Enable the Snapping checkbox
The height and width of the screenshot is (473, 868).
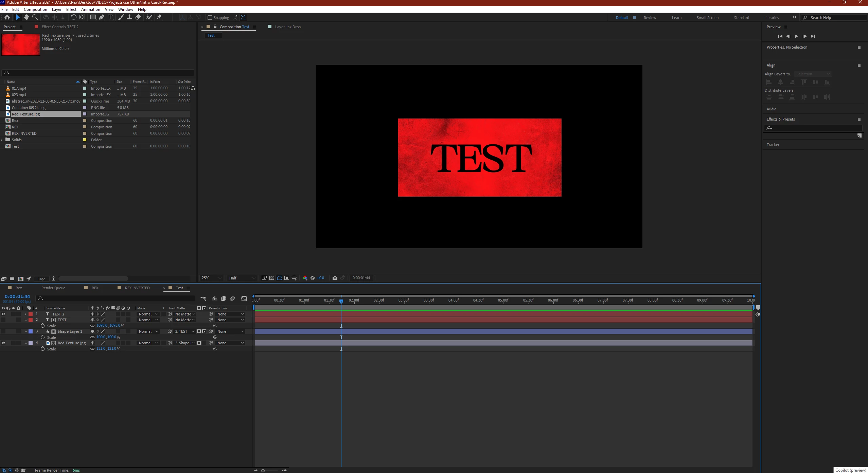point(210,18)
